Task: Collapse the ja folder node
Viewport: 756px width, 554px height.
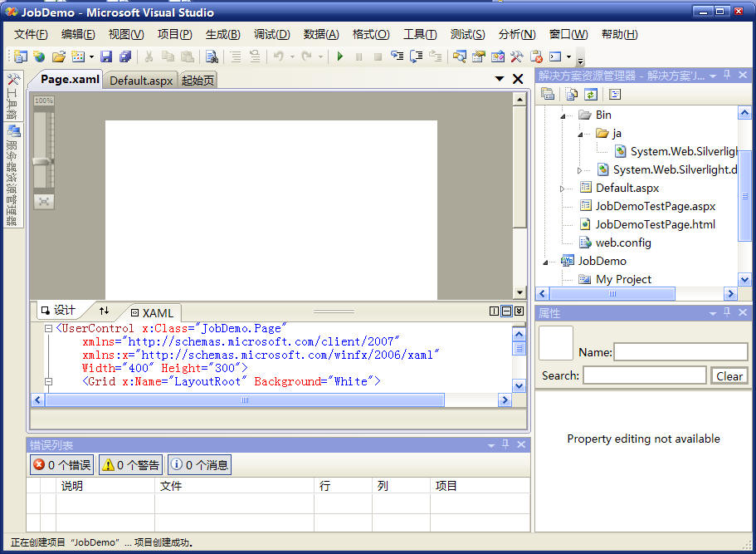Action: (581, 135)
